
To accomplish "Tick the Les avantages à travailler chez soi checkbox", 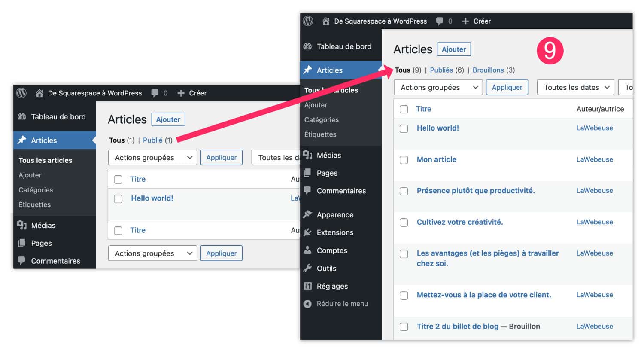I will [x=404, y=254].
